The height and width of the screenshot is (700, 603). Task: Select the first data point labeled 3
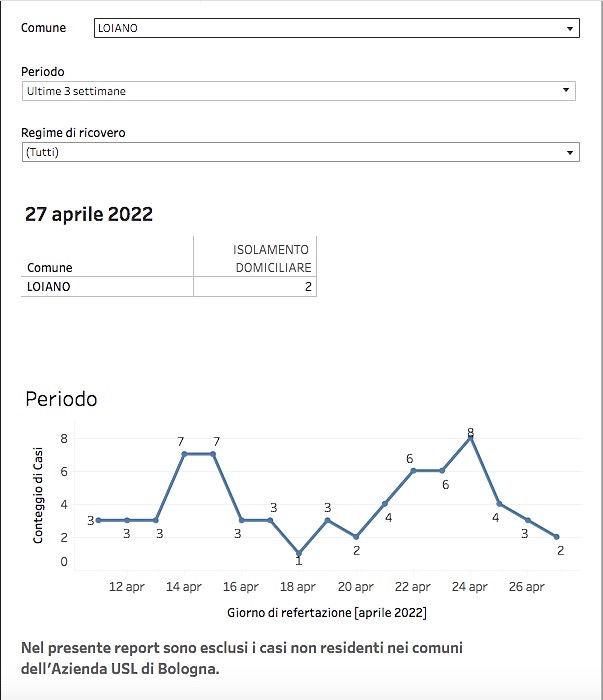[x=99, y=520]
